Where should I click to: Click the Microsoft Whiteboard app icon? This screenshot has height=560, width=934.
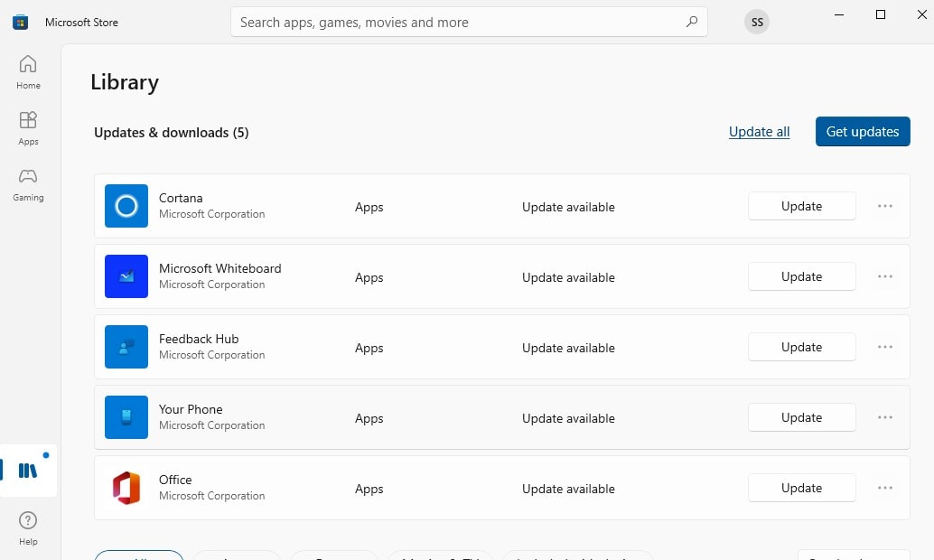(126, 276)
